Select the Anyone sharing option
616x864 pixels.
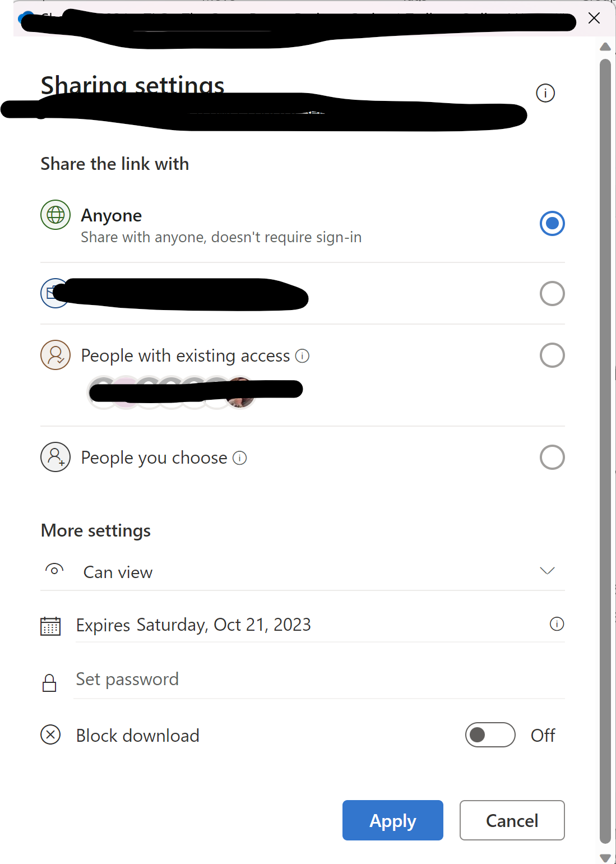point(552,223)
